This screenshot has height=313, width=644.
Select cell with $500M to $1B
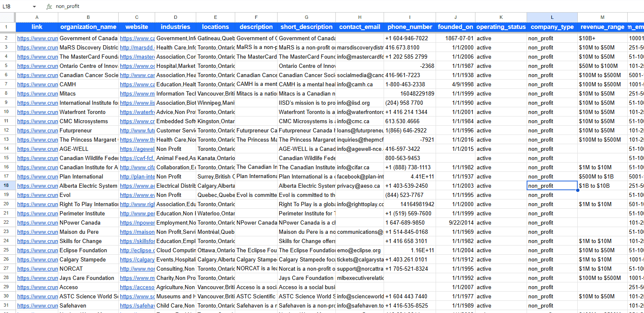[602, 176]
